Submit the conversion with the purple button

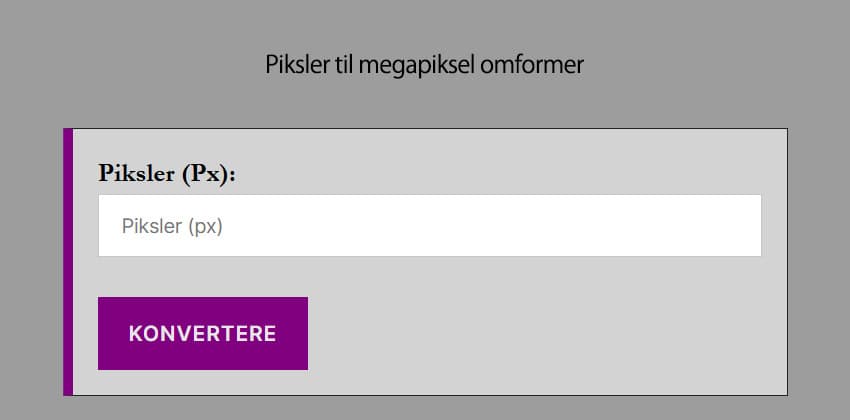(x=203, y=333)
